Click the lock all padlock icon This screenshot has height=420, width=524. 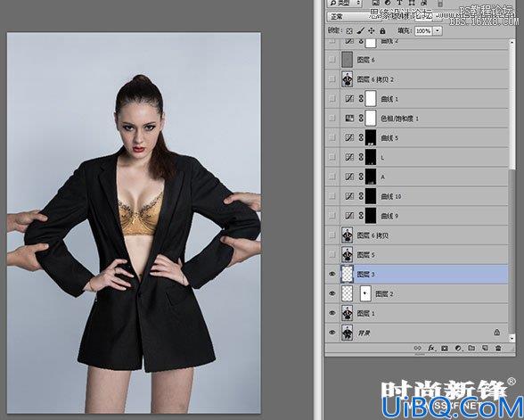[382, 31]
